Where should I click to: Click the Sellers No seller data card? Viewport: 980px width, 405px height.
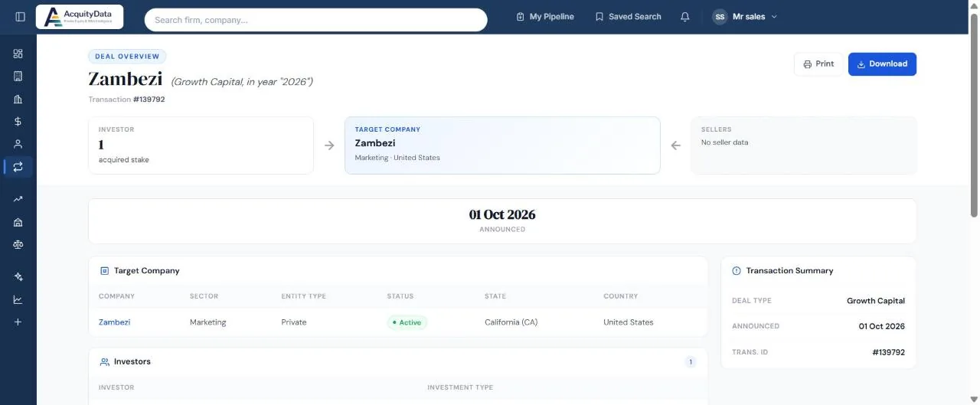[803, 145]
